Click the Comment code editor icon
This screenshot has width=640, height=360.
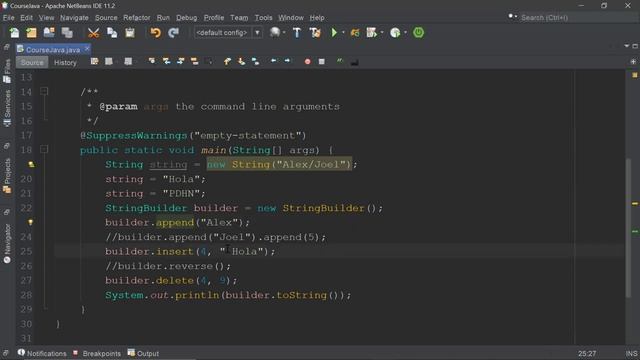(x=340, y=61)
